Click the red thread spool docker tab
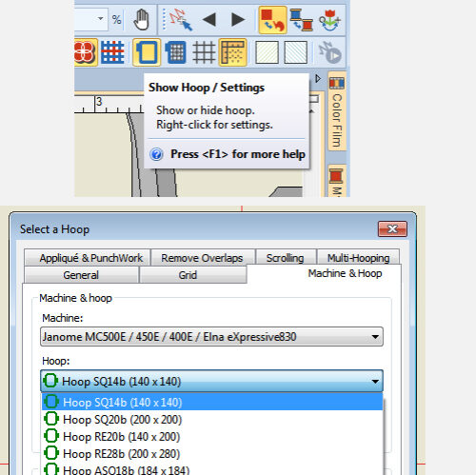The width and height of the screenshot is (476, 475). 337,180
